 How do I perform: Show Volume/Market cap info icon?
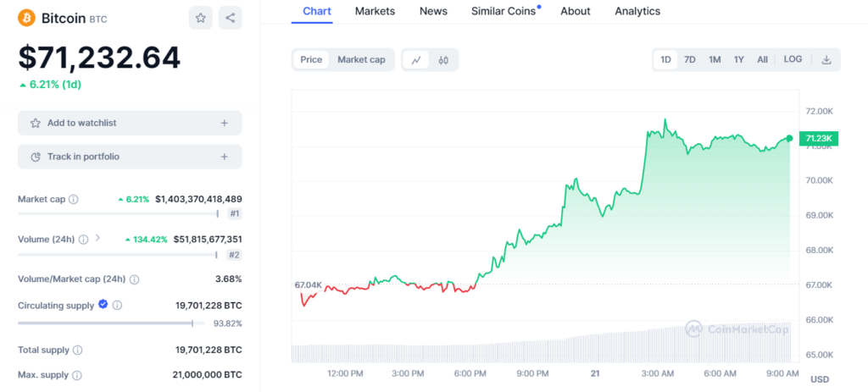tap(135, 279)
